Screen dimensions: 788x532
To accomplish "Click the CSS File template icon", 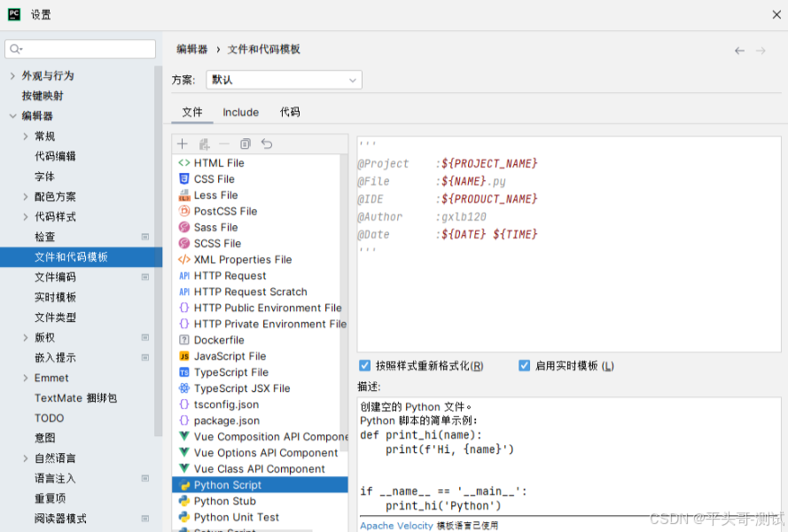I will tap(184, 179).
